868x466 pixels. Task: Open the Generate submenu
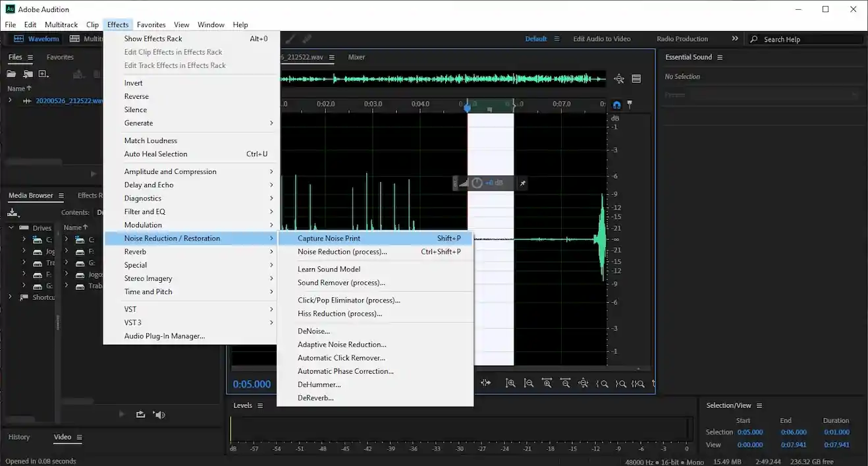190,123
